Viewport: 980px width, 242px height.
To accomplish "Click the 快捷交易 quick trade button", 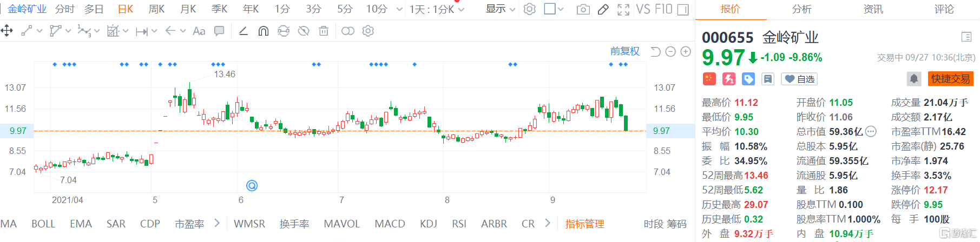I will click(x=951, y=79).
